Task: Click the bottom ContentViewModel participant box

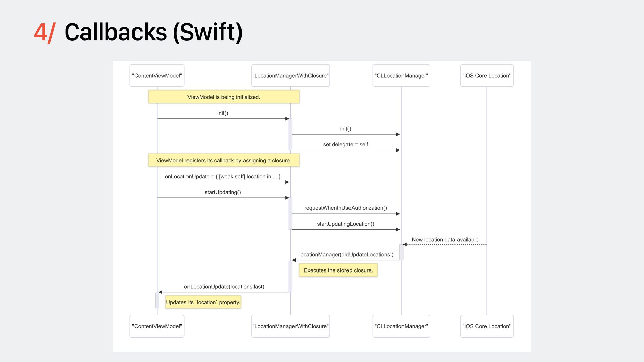Action: pos(157,326)
